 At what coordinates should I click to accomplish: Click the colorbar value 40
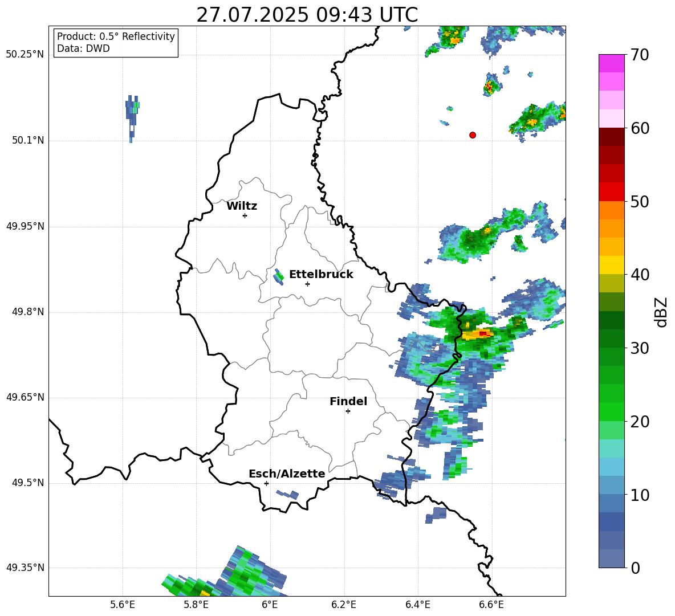click(640, 275)
